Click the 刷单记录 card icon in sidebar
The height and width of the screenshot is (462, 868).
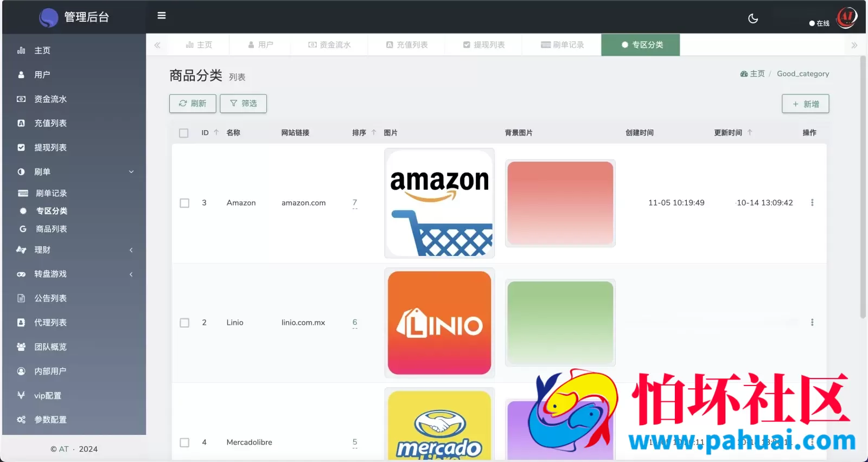coord(23,193)
